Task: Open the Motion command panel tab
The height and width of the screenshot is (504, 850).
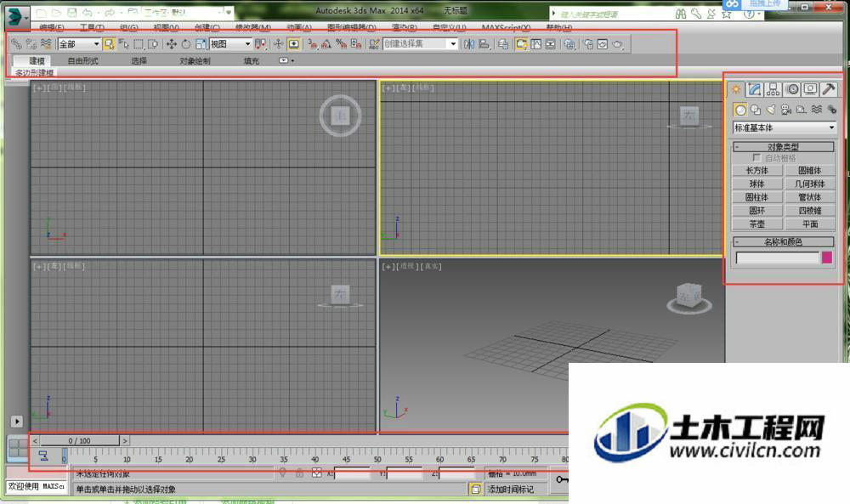Action: (x=792, y=89)
